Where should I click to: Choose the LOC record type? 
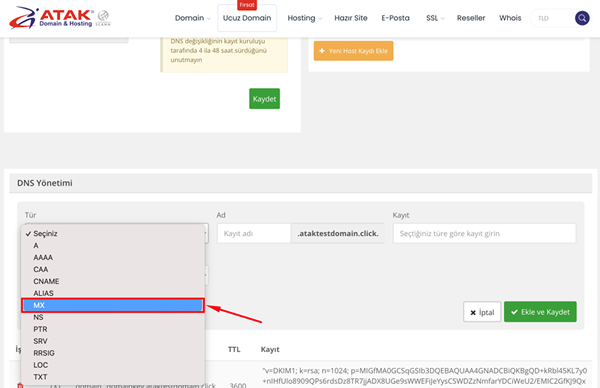[113, 365]
